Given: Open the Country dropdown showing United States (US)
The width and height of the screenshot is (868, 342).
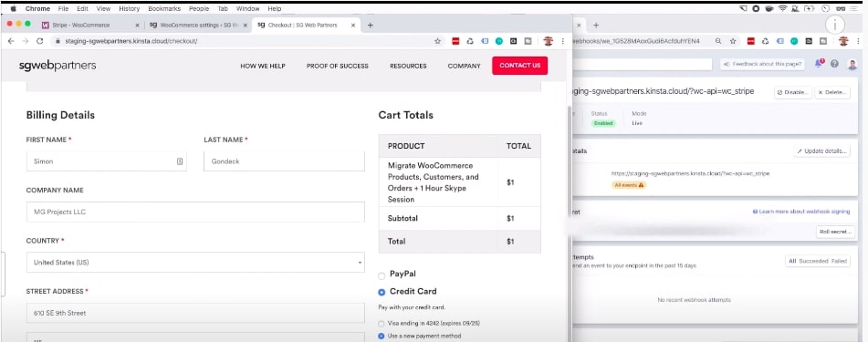Looking at the screenshot, I should pos(195,263).
